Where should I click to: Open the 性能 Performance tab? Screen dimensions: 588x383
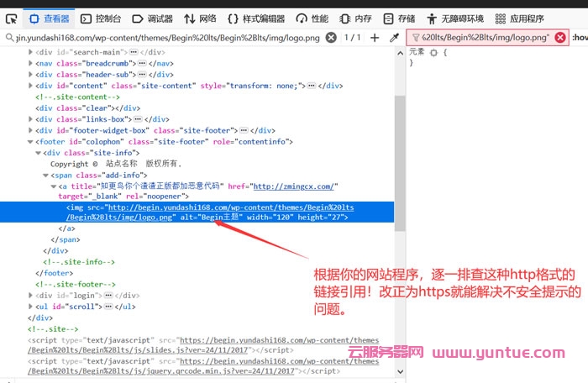tap(312, 18)
